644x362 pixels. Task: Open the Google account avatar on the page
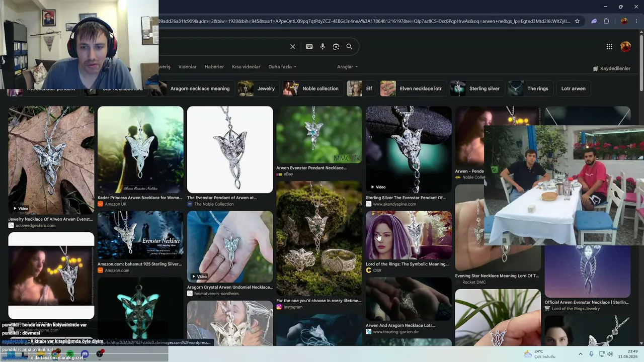(625, 47)
